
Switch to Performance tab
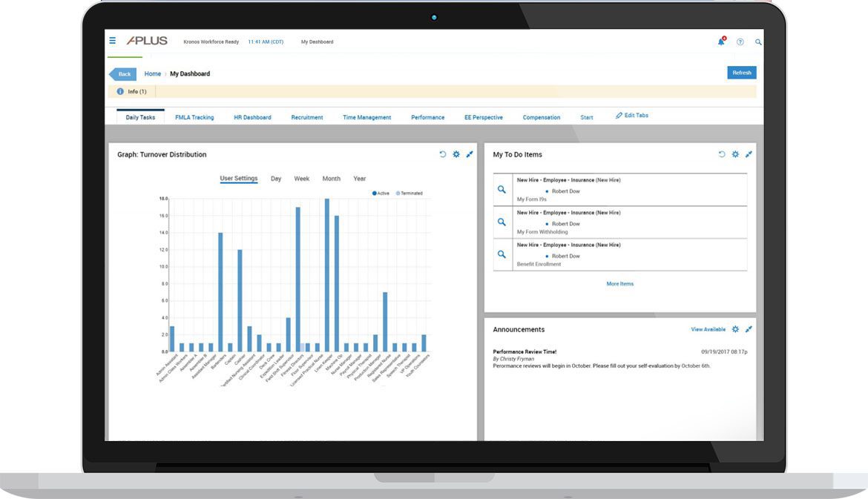point(427,117)
